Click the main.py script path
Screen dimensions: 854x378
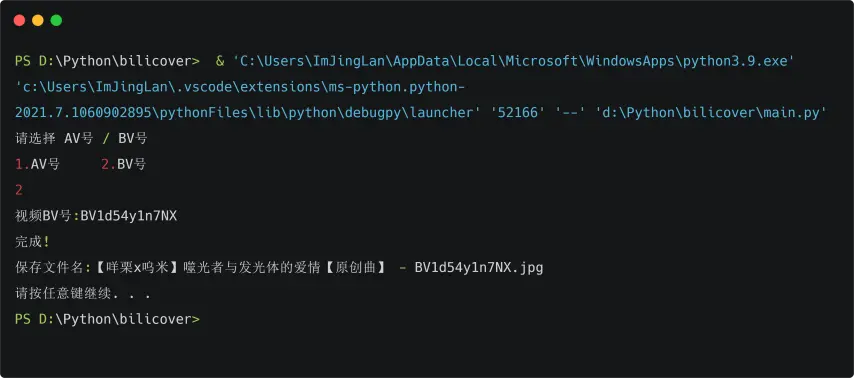pos(711,113)
